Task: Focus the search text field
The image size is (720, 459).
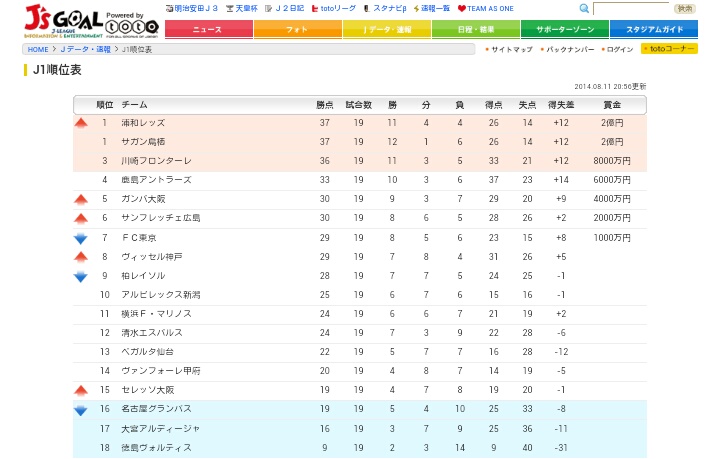Action: tap(630, 8)
